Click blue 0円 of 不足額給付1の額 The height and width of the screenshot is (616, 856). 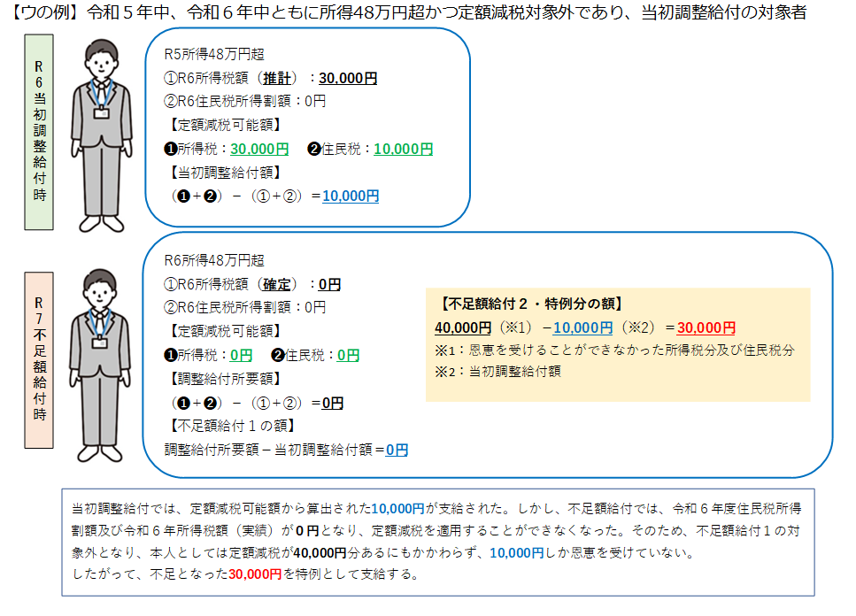397,450
